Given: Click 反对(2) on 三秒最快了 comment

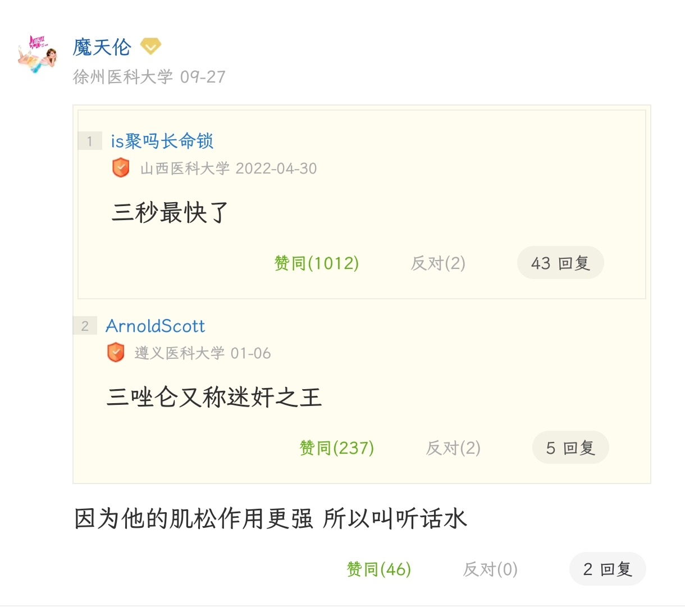Looking at the screenshot, I should (438, 263).
